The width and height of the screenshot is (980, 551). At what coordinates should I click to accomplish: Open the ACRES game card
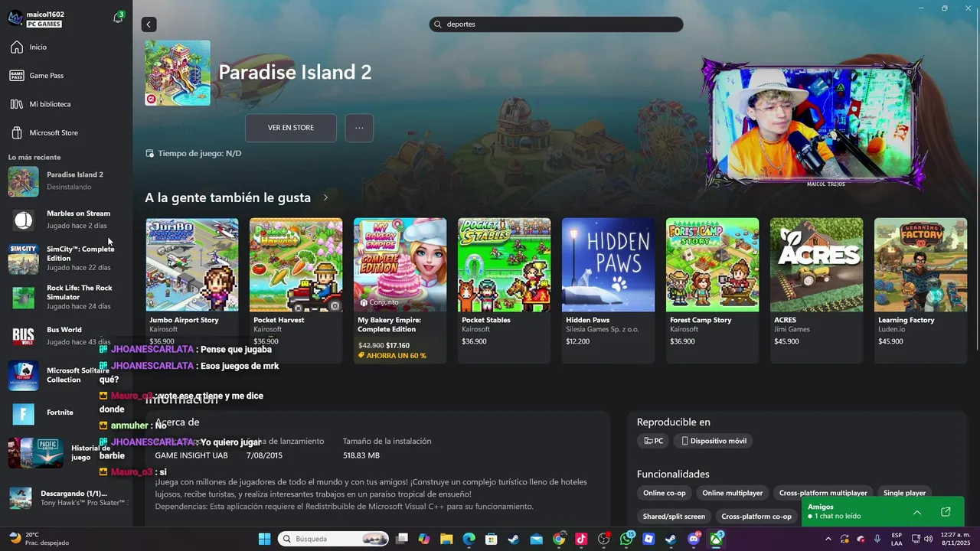[x=817, y=290]
